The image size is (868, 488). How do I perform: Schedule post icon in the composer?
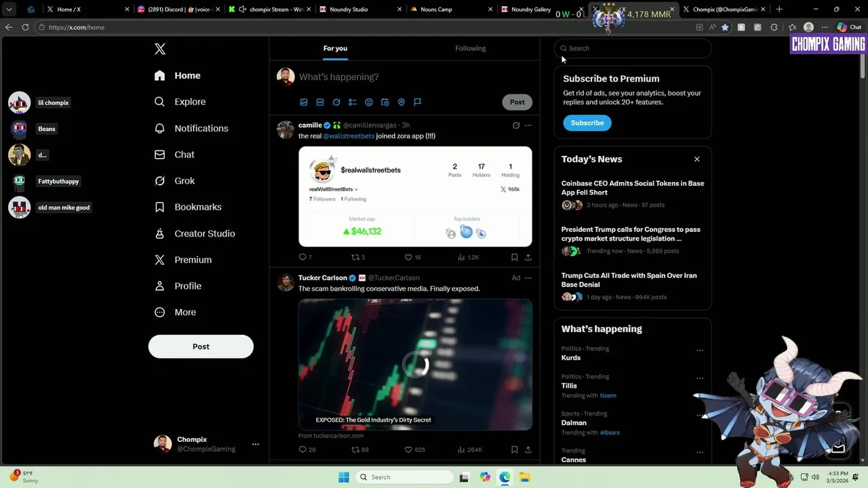[385, 102]
